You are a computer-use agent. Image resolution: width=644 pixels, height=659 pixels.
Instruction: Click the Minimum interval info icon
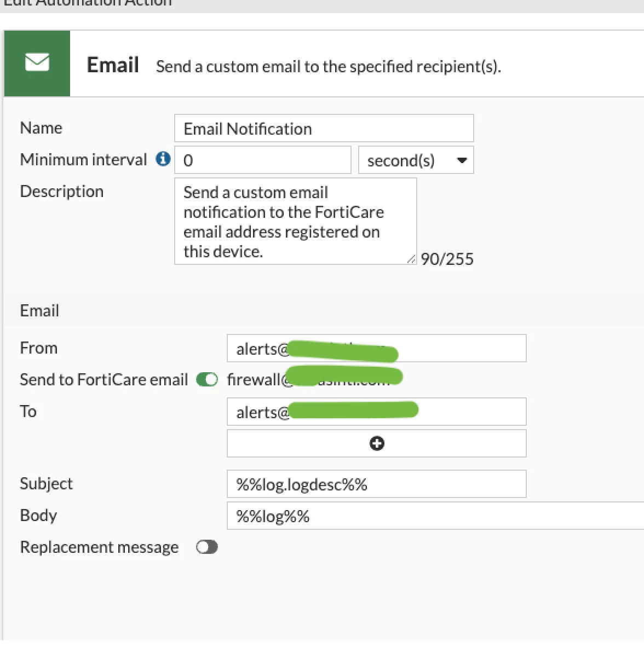tap(163, 159)
